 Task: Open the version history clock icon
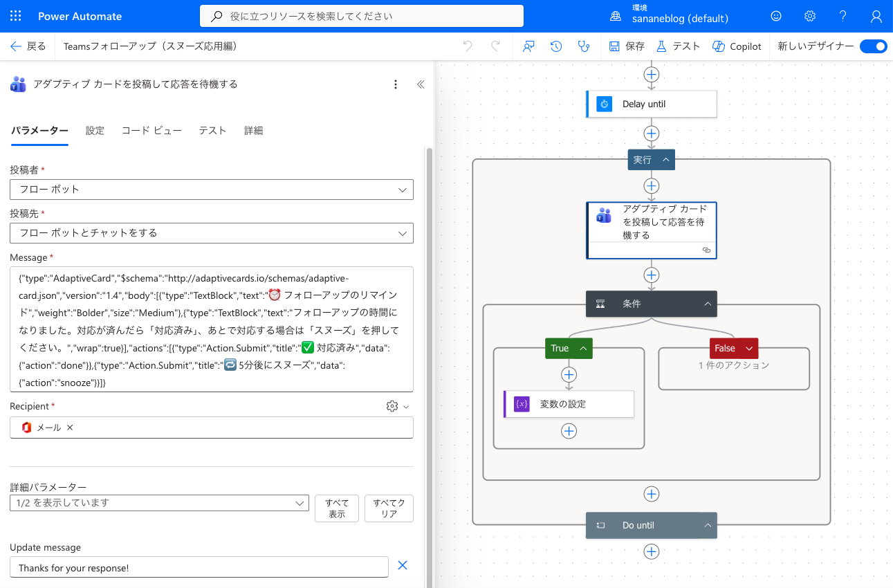(556, 46)
